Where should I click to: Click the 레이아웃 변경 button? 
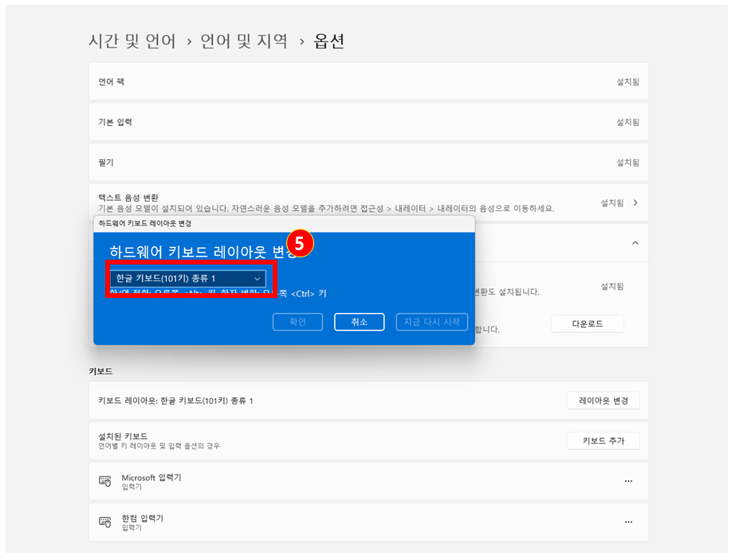click(x=603, y=401)
